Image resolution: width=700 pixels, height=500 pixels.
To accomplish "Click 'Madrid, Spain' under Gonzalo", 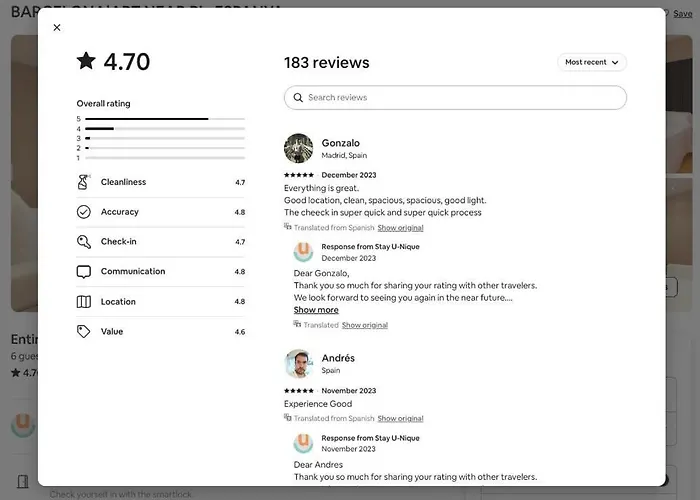I will click(x=344, y=155).
